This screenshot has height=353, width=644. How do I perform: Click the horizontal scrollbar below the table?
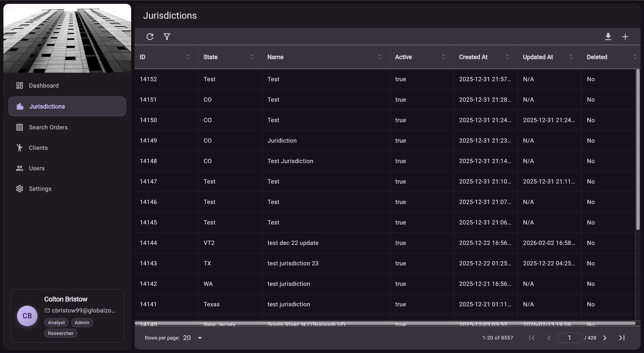pyautogui.click(x=375, y=323)
